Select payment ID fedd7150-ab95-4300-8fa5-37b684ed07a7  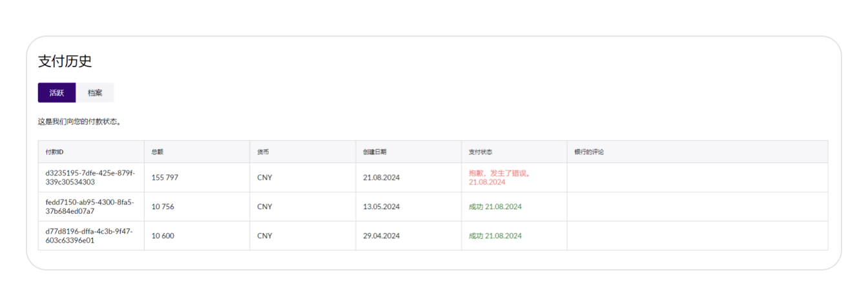point(89,207)
